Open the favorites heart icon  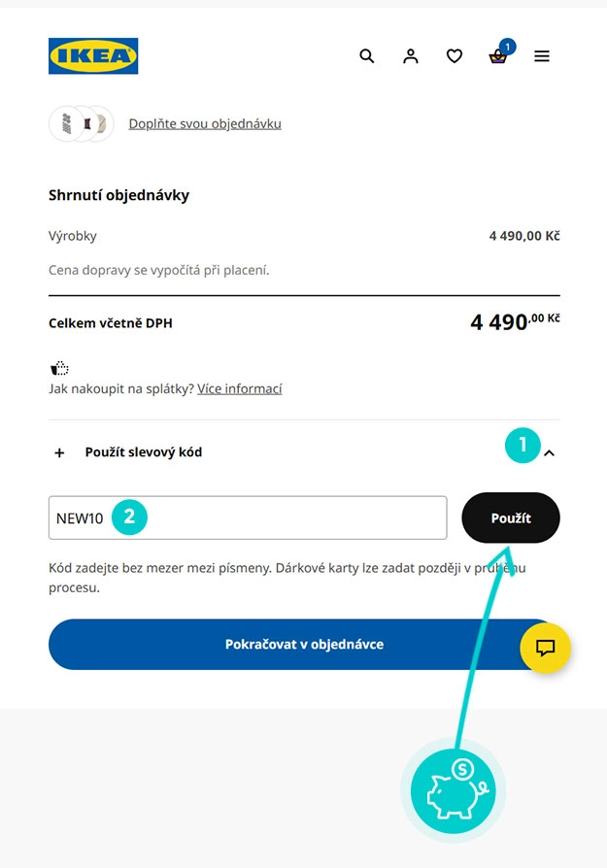point(455,56)
